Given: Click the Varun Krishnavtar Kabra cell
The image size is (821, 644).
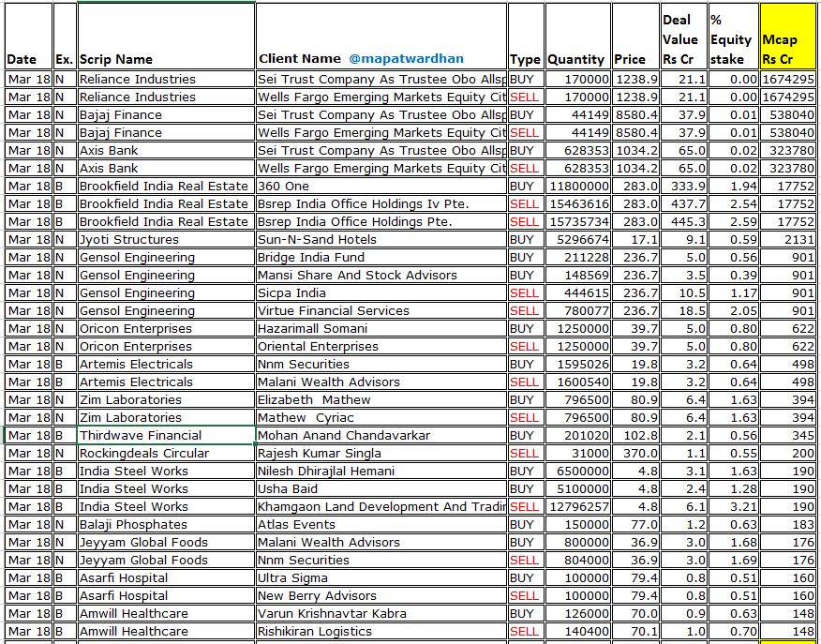Looking at the screenshot, I should click(381, 614).
